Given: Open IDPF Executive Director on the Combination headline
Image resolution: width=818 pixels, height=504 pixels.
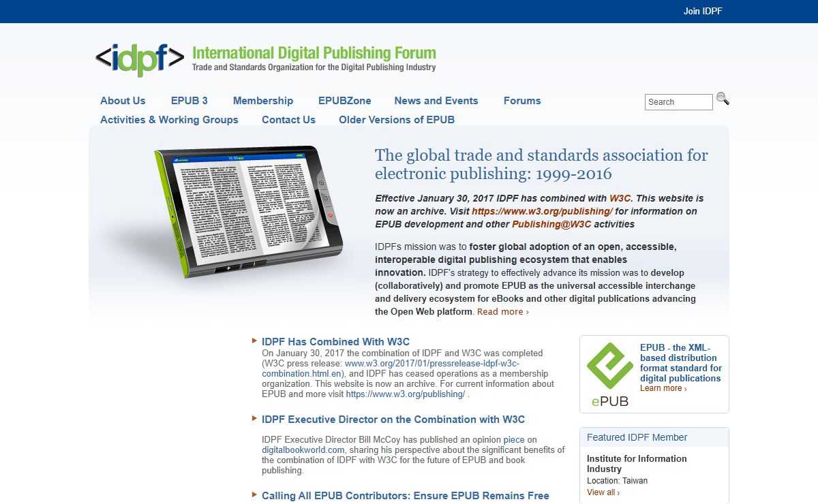Looking at the screenshot, I should pos(393,420).
